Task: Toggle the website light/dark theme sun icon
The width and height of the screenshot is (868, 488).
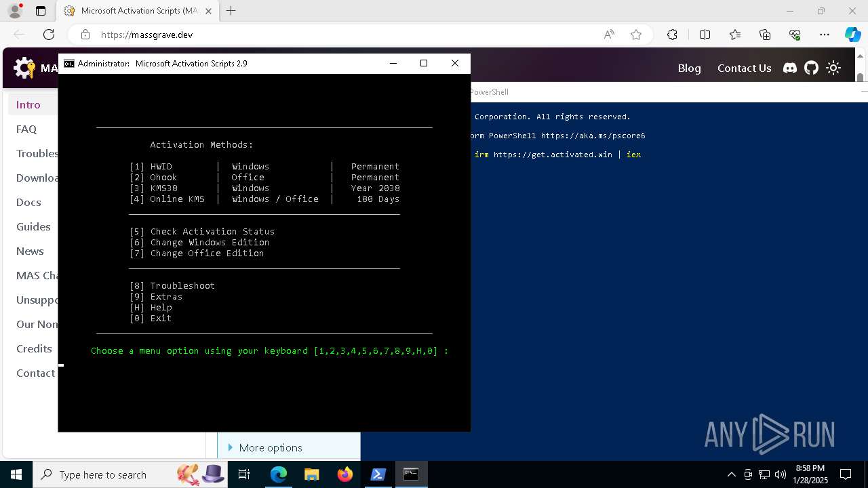Action: (833, 68)
